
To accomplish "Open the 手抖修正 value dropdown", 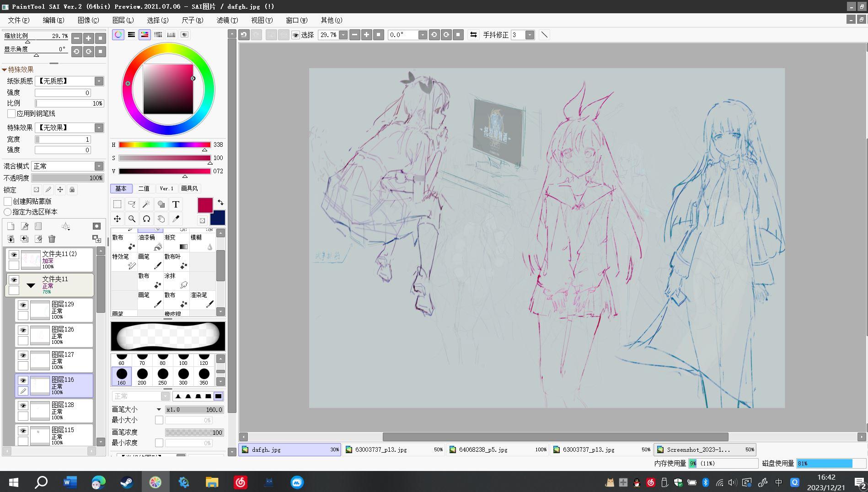I will (x=530, y=35).
